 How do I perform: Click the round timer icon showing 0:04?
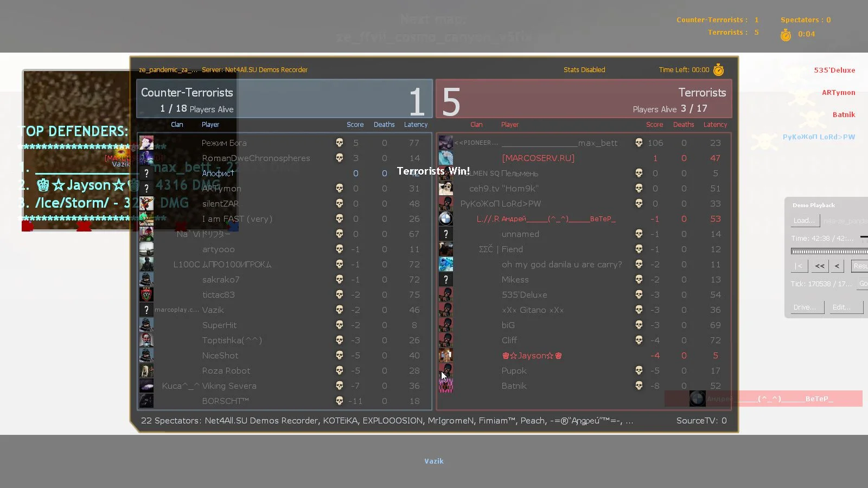(786, 35)
